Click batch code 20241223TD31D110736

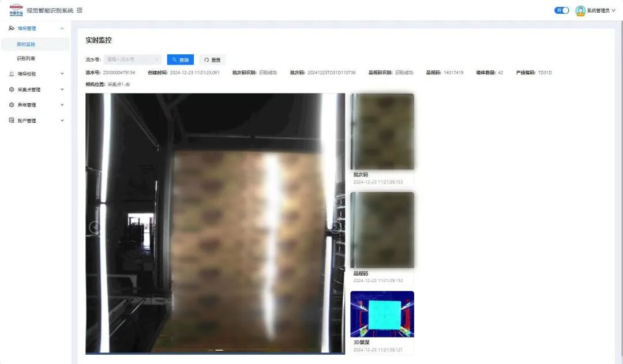(331, 73)
